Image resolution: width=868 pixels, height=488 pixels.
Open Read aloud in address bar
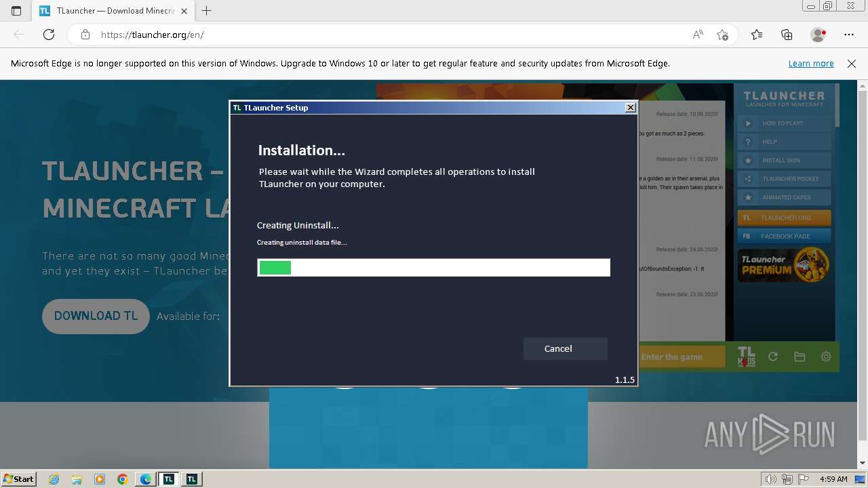click(698, 35)
